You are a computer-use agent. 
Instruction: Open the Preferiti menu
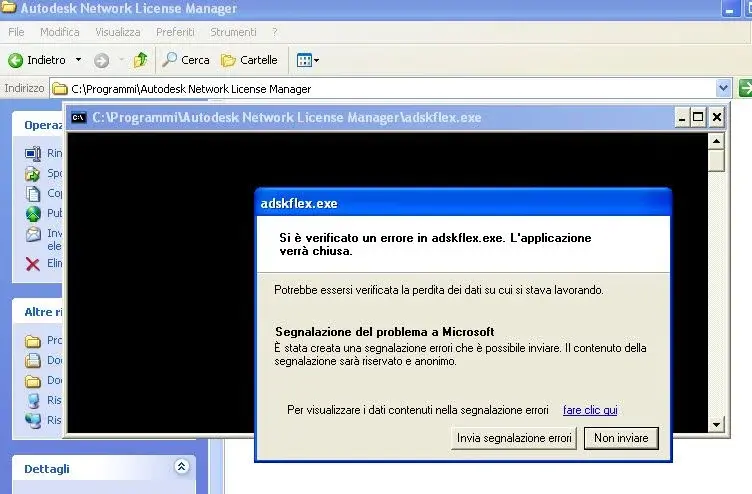click(x=175, y=32)
